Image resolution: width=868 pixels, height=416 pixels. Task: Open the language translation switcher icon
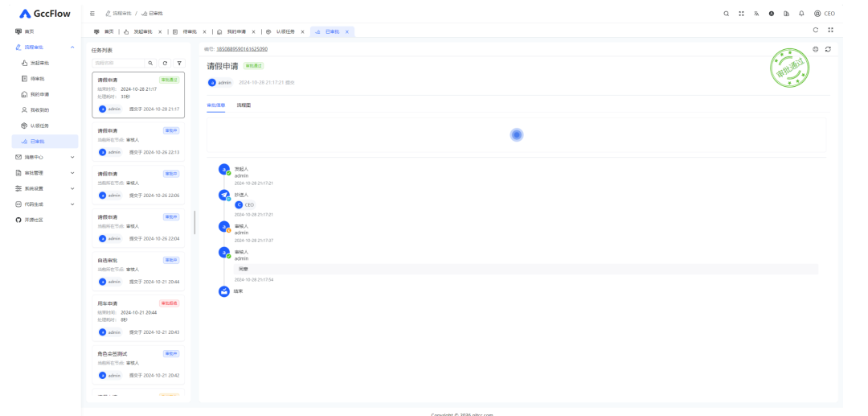(756, 14)
